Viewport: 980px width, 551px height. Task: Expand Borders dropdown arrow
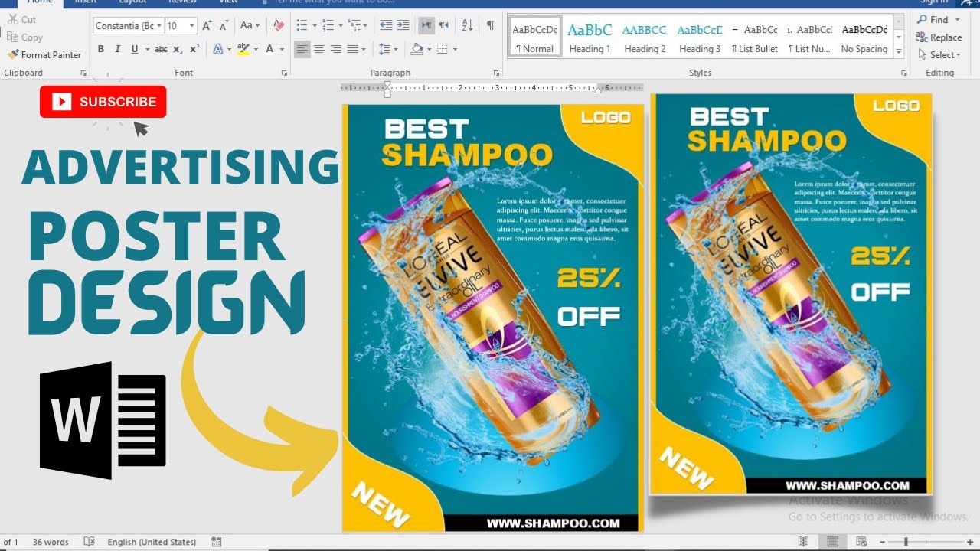pyautogui.click(x=455, y=49)
